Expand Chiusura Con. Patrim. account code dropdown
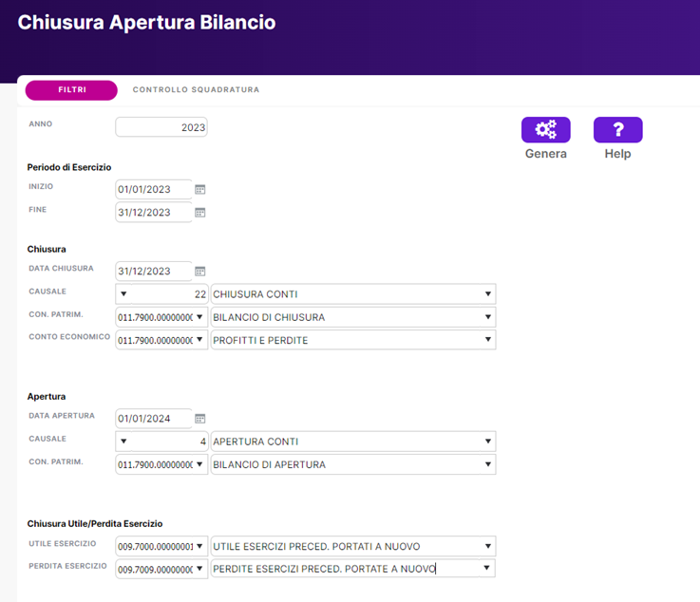This screenshot has width=700, height=602. click(x=199, y=317)
